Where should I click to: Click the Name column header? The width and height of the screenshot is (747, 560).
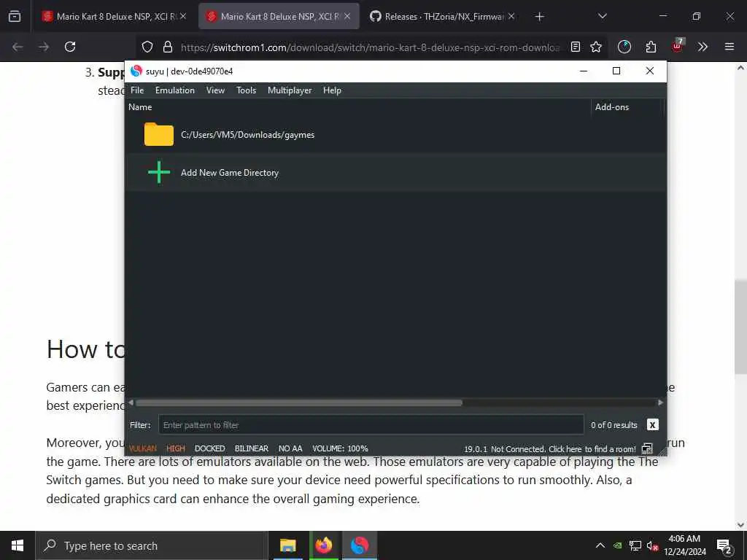[140, 107]
